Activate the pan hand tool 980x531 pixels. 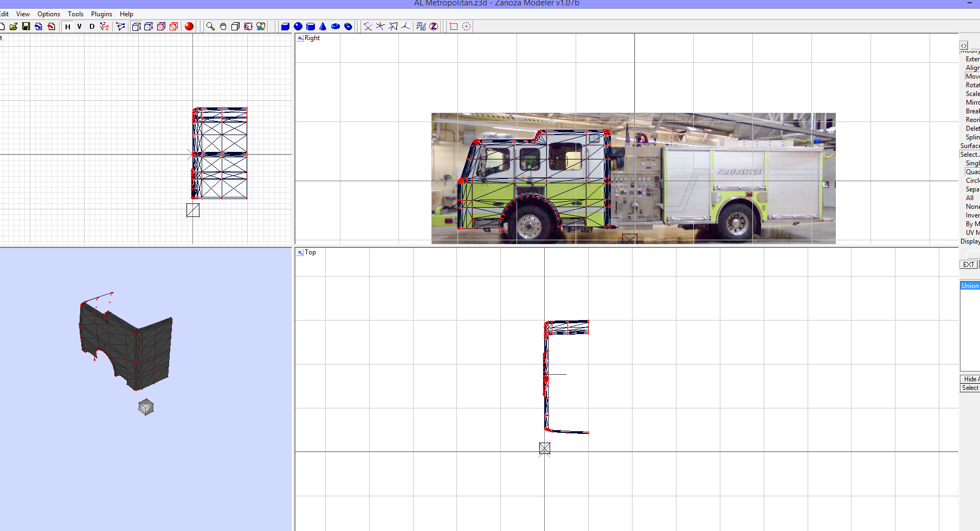tap(223, 27)
